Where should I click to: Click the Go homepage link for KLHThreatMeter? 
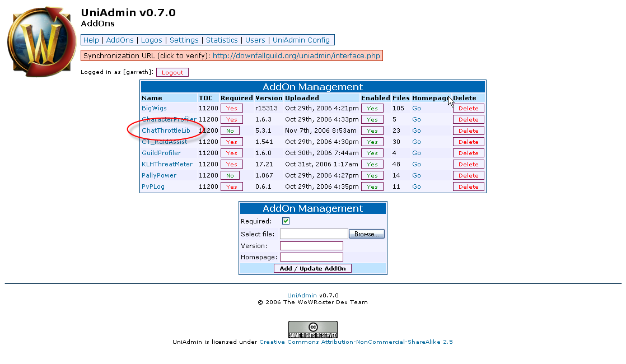coord(417,164)
